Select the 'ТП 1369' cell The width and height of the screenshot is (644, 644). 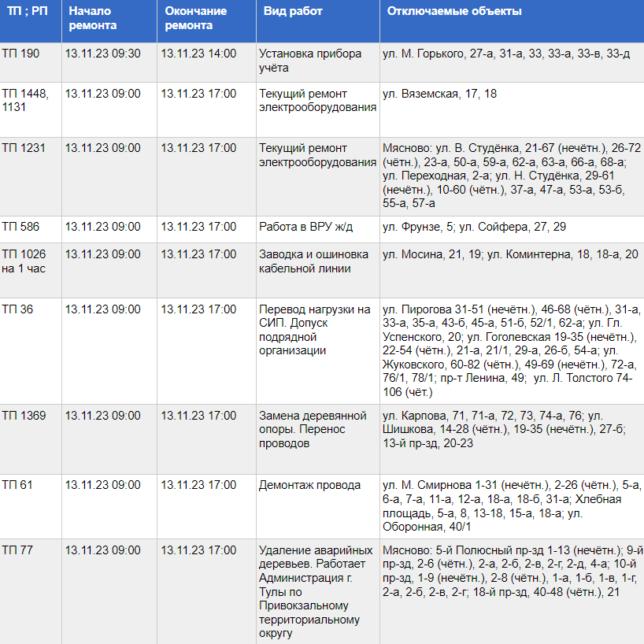(x=31, y=439)
